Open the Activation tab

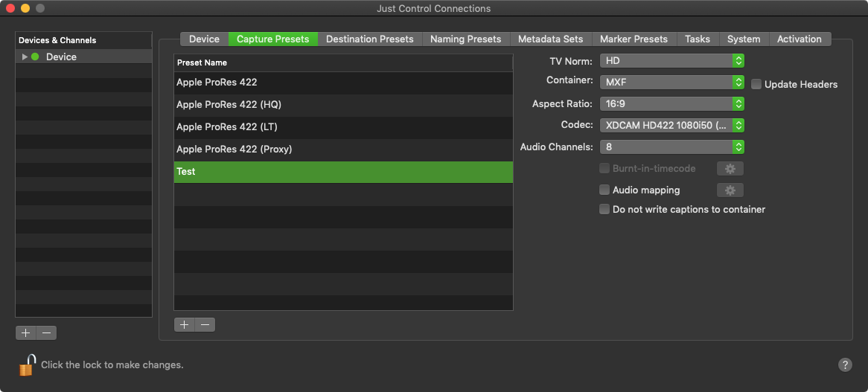800,39
